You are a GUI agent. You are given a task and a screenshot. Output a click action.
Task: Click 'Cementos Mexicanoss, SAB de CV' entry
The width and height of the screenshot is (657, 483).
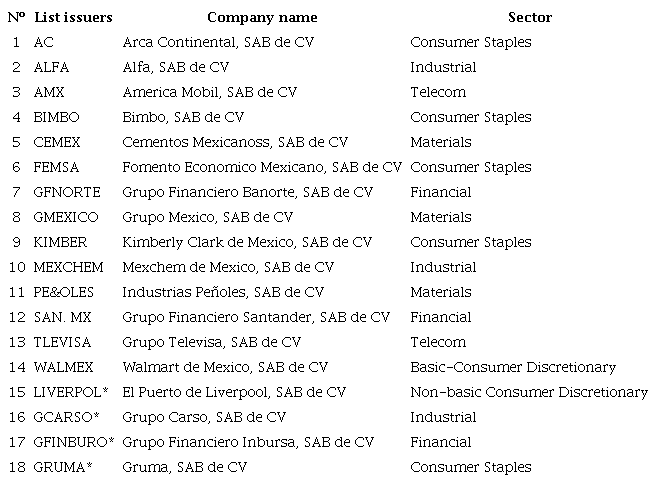point(235,142)
